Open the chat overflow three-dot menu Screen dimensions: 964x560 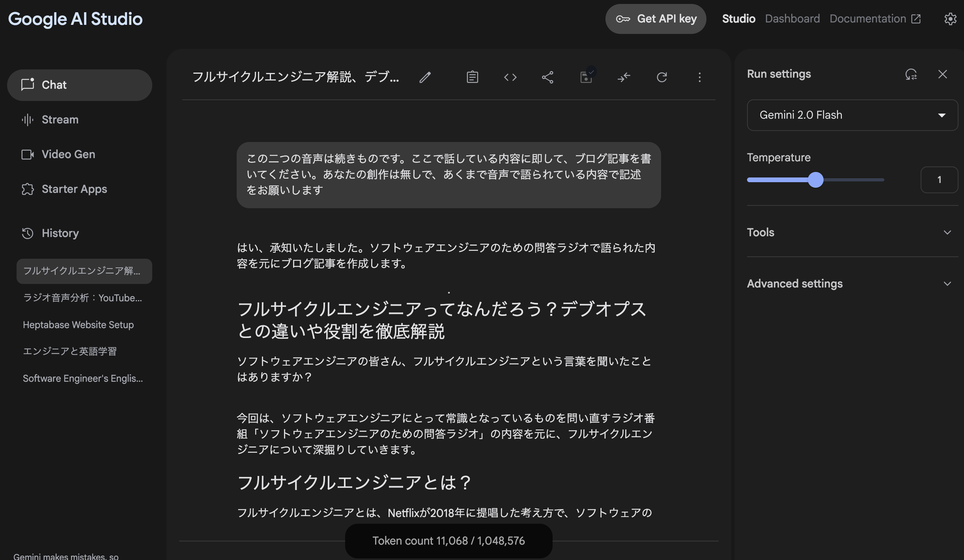click(x=700, y=77)
